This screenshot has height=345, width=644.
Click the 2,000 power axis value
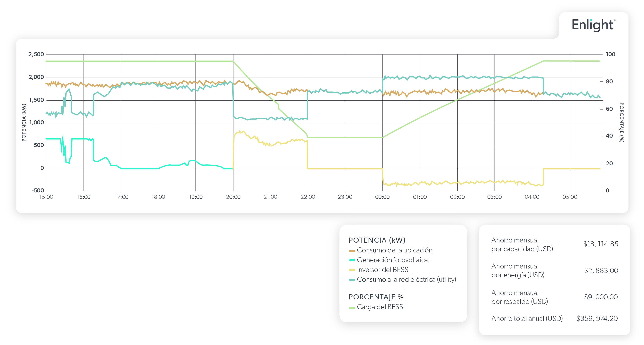pyautogui.click(x=36, y=77)
